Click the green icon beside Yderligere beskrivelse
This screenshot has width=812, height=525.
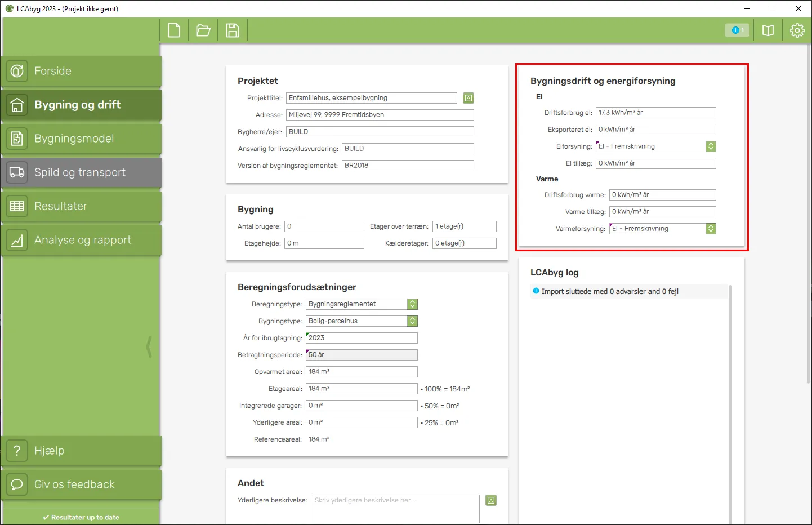pos(491,500)
